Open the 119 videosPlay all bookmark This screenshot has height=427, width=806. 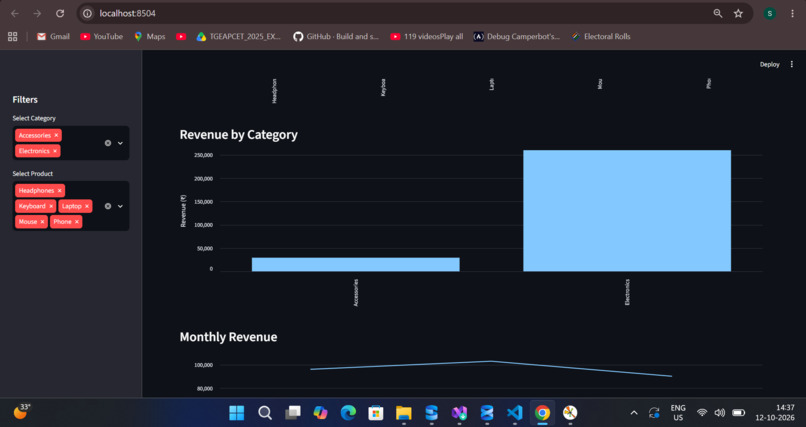pos(427,36)
